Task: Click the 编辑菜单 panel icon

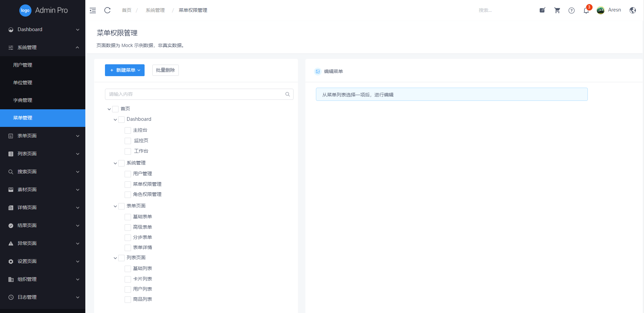Action: [318, 71]
